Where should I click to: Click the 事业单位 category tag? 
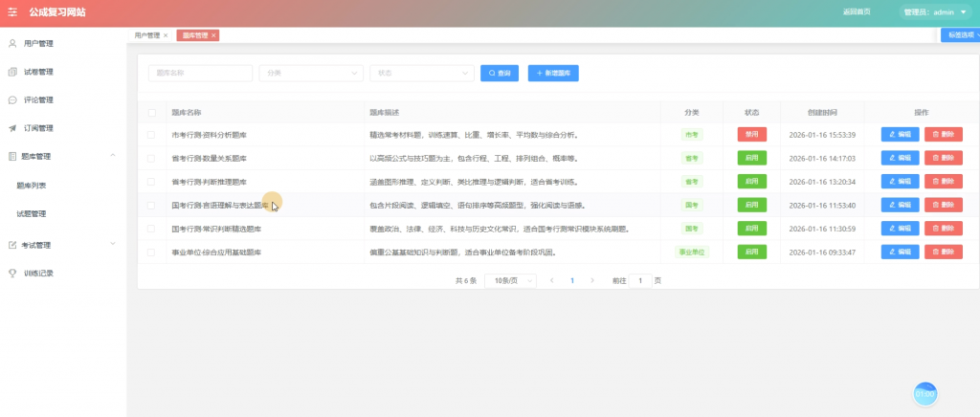pyautogui.click(x=692, y=252)
